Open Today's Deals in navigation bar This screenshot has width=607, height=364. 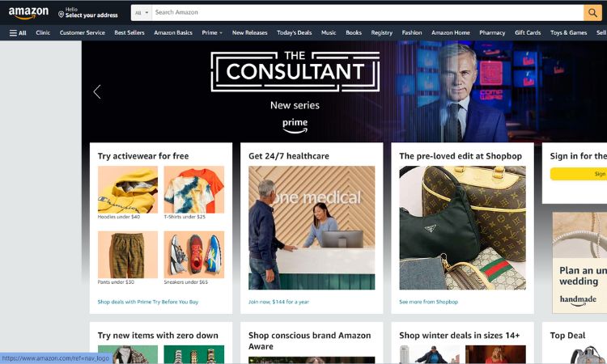(295, 33)
